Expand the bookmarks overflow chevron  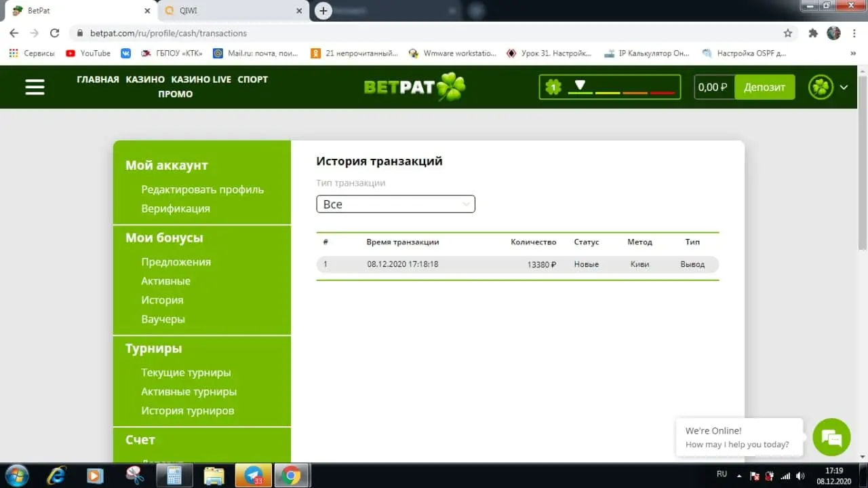coord(853,53)
